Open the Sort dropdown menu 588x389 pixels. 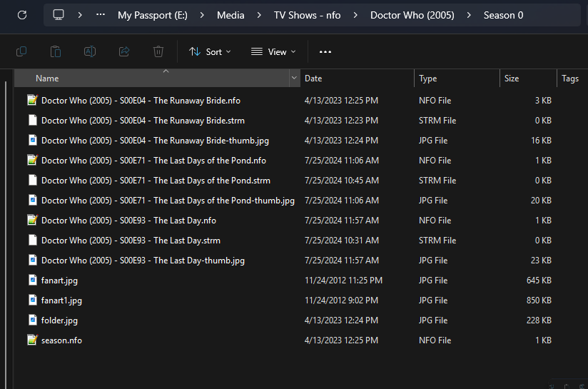(210, 51)
